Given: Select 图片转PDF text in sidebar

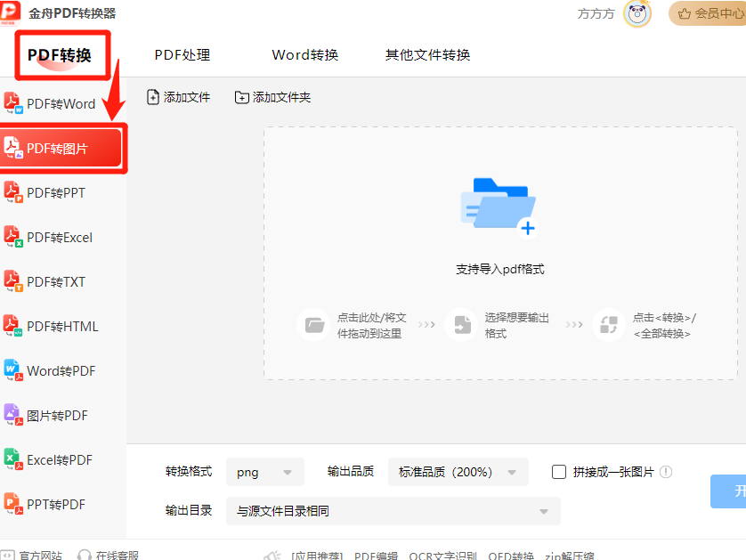Looking at the screenshot, I should click(x=57, y=416).
